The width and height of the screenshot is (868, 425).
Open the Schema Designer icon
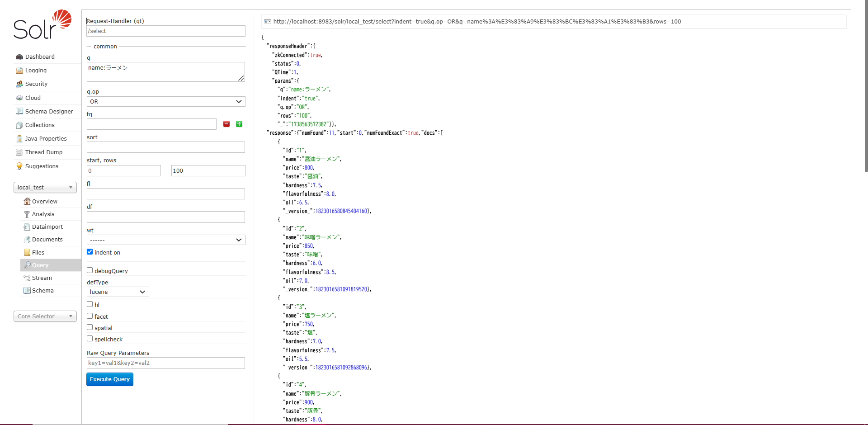[19, 111]
